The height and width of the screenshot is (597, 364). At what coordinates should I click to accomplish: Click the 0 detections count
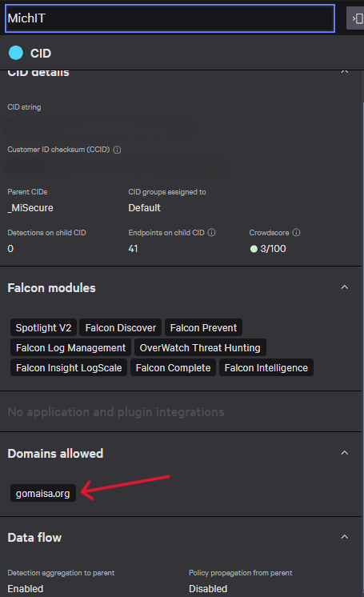coord(10,249)
